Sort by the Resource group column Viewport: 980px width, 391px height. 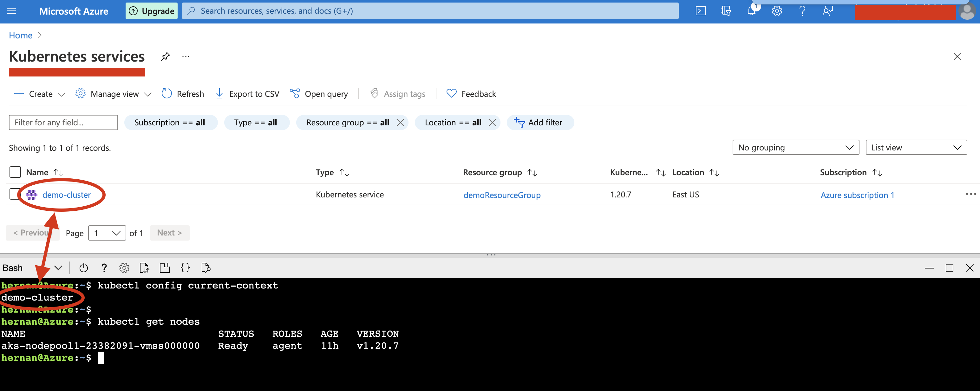tap(500, 172)
